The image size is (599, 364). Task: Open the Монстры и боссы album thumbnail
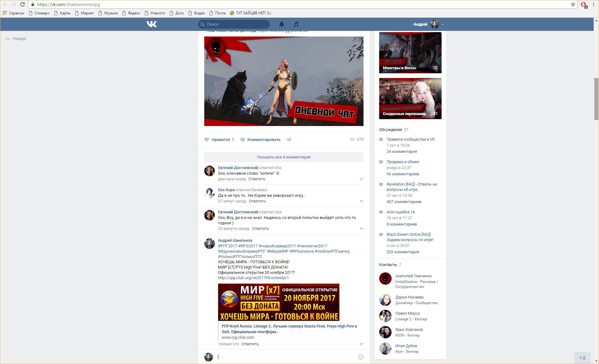tap(410, 53)
